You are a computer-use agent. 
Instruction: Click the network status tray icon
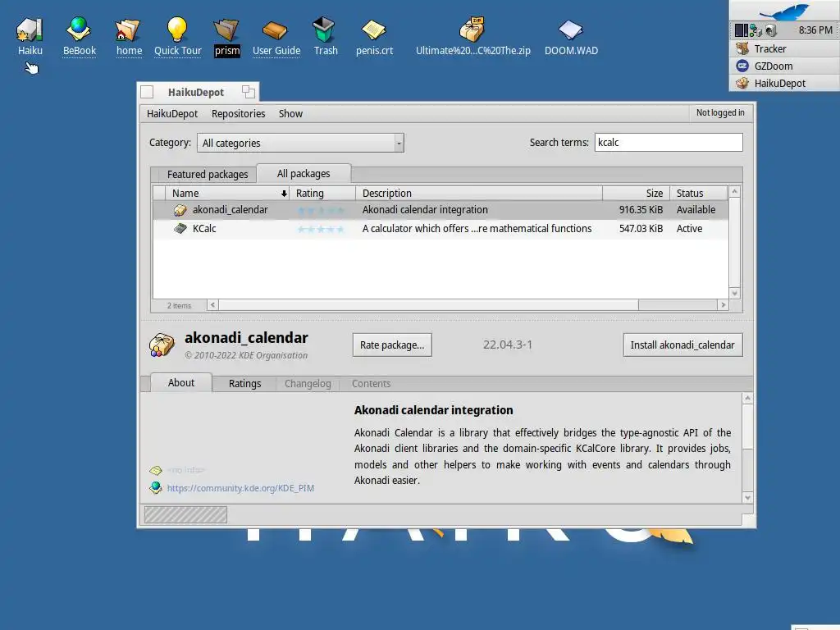click(756, 30)
